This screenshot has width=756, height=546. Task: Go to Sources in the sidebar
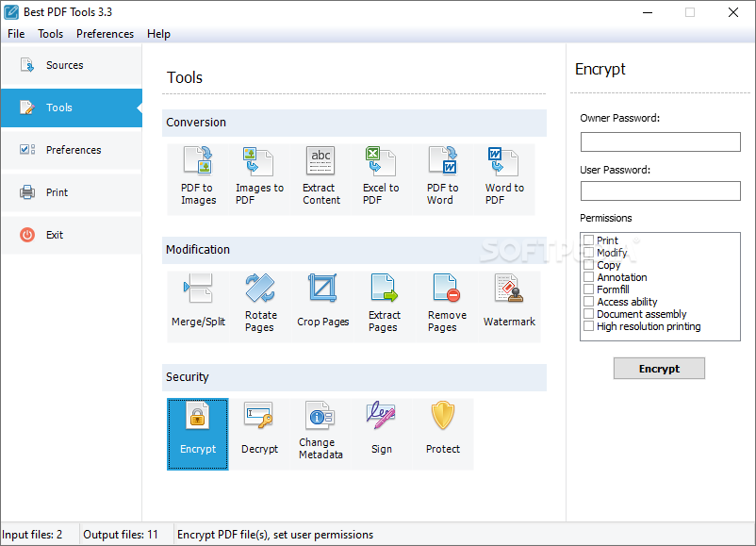pos(72,65)
